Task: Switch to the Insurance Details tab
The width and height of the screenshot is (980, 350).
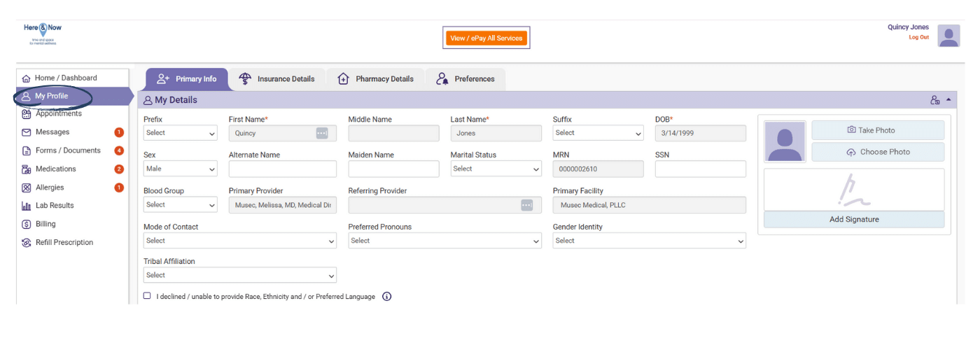Action: pos(276,79)
